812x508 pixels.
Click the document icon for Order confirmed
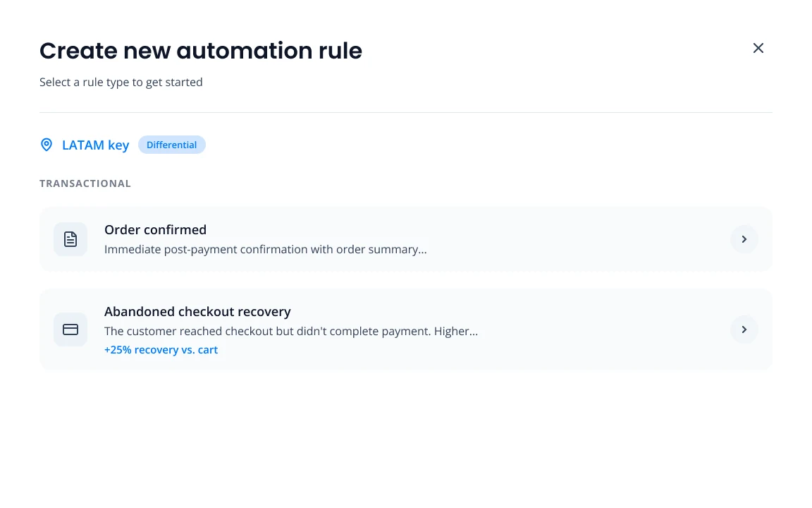70,239
